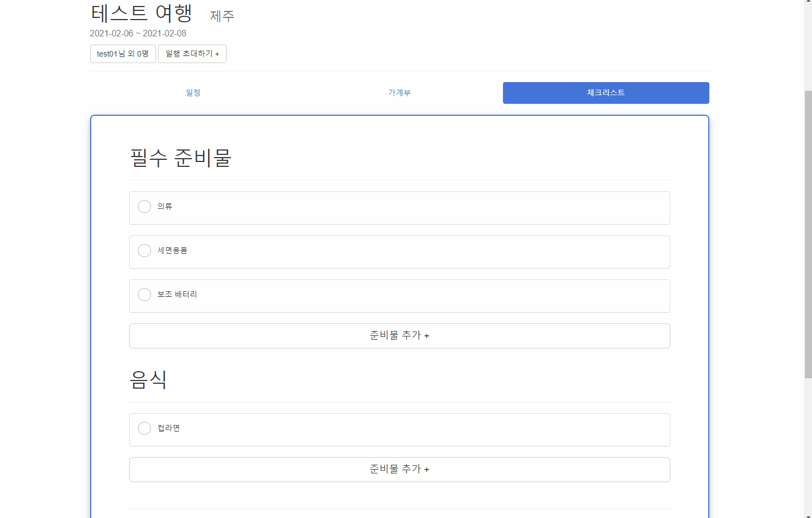Check the 의류 item circle
Screen dimensions: 812x518
144,207
